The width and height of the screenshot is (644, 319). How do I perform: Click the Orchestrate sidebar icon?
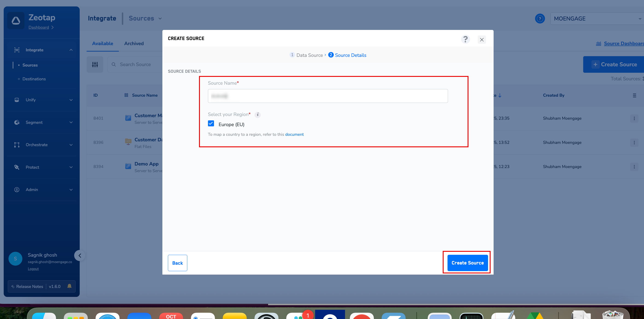(x=17, y=145)
